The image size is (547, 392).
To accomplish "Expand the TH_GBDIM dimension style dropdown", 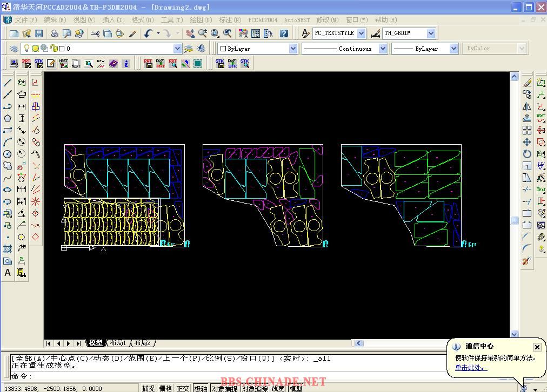I will (431, 33).
